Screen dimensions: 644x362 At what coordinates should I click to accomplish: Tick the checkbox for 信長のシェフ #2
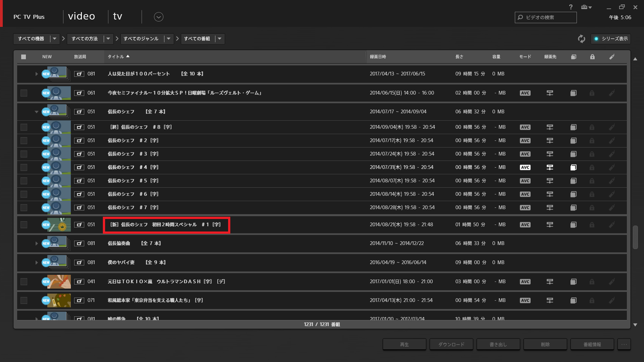point(24,140)
